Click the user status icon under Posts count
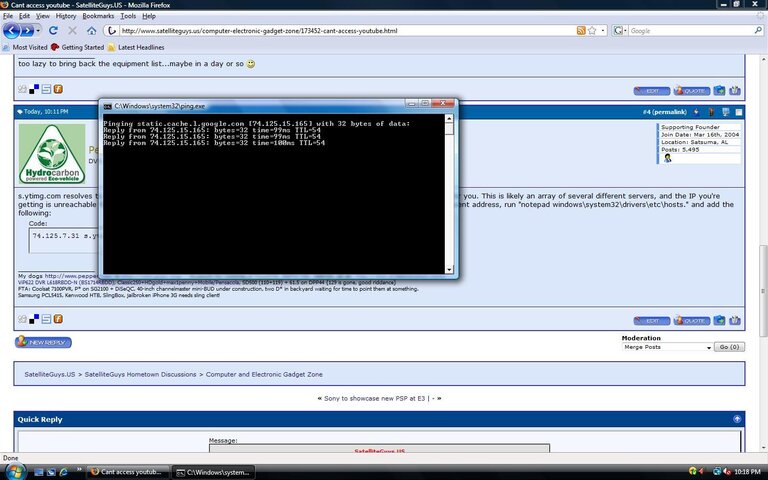The height and width of the screenshot is (480, 768). click(667, 158)
